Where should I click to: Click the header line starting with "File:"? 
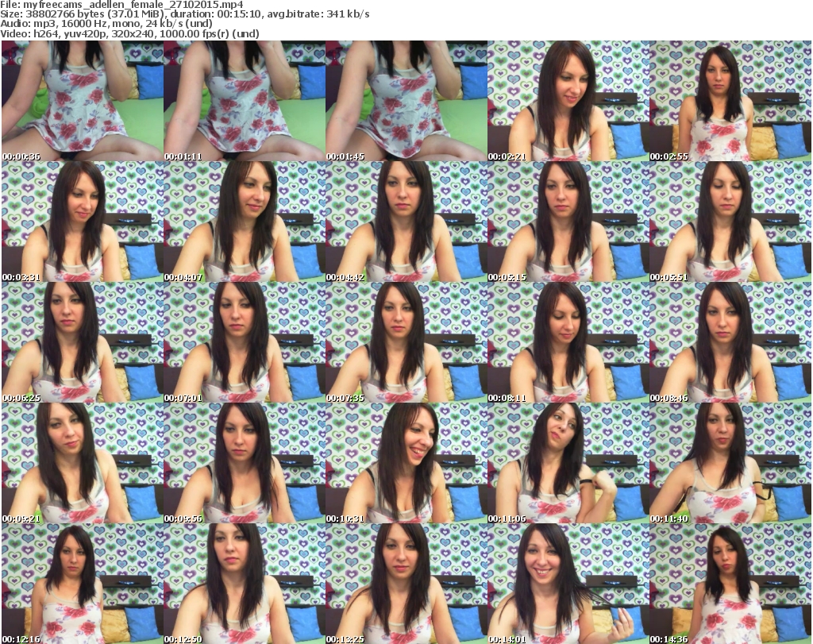121,5
